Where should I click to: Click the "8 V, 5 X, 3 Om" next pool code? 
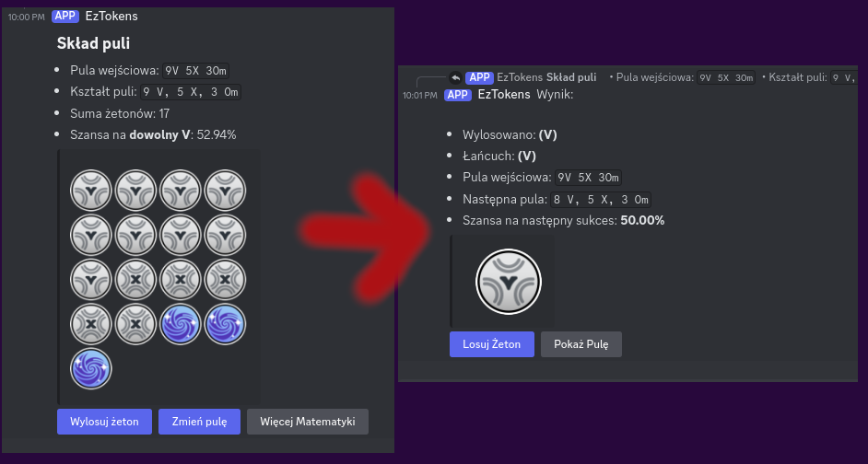pos(602,199)
